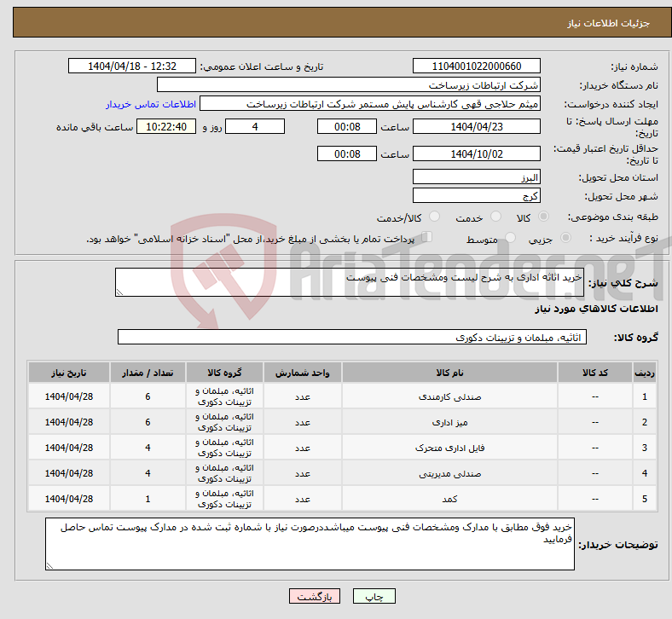672x619 pixels.
Task: Open اطلاعات تماس خریدار link
Action: tap(151, 104)
